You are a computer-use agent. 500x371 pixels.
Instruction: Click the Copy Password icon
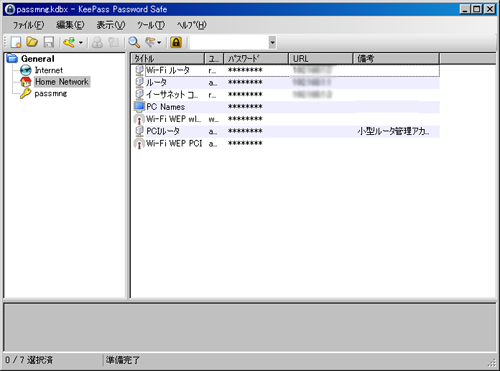[113, 42]
